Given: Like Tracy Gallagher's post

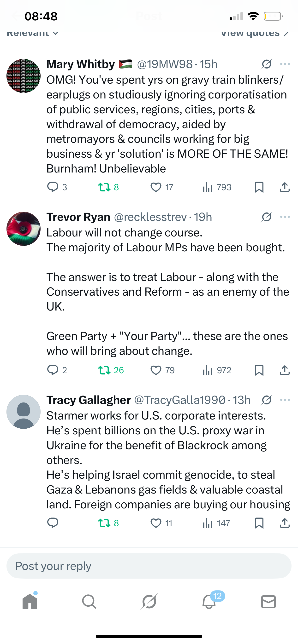Looking at the screenshot, I should pos(156,523).
